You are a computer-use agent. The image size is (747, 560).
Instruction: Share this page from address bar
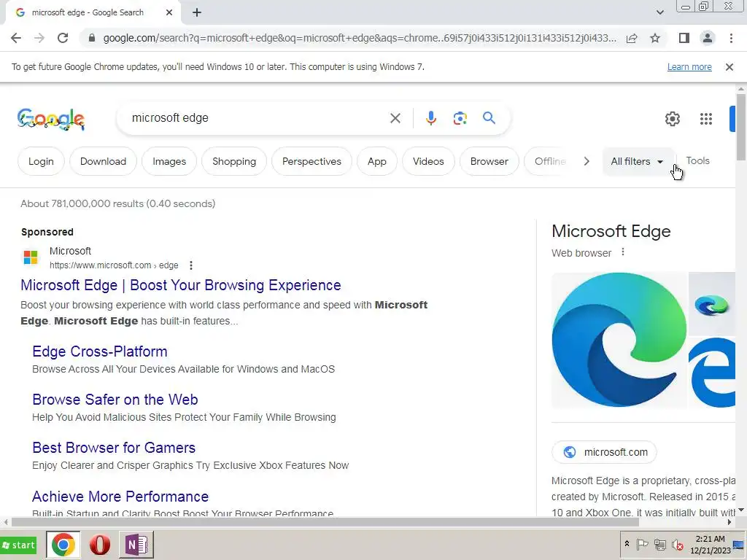(x=632, y=38)
